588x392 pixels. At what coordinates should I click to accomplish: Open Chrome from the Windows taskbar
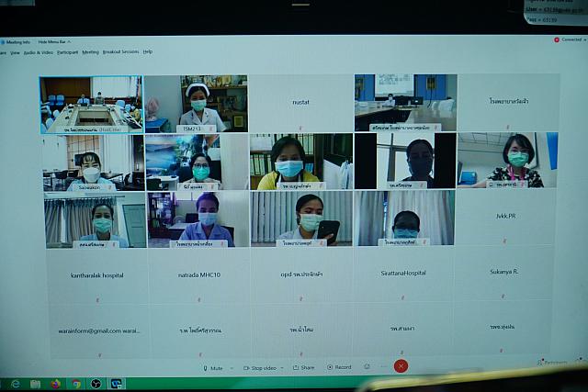coord(75,384)
